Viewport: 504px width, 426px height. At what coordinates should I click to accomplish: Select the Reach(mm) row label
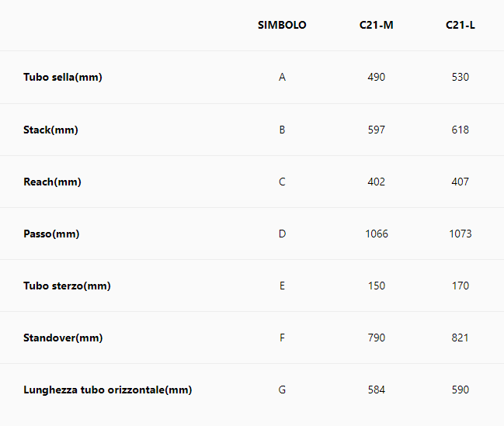52,182
